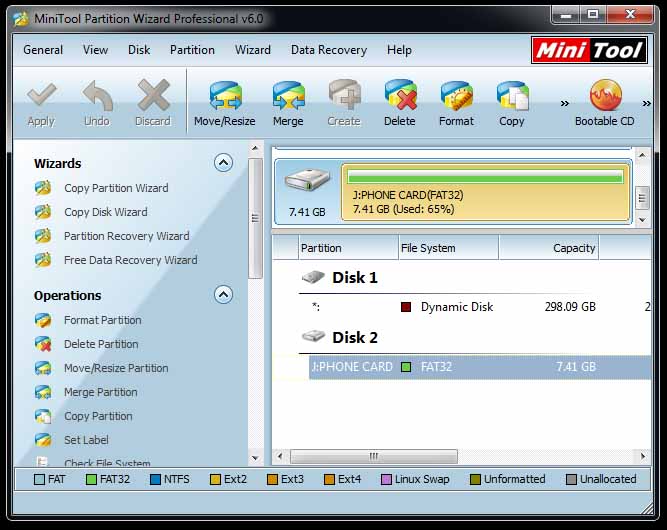667x530 pixels.
Task: Click the Delete Partition operation icon
Action: pyautogui.click(x=43, y=344)
